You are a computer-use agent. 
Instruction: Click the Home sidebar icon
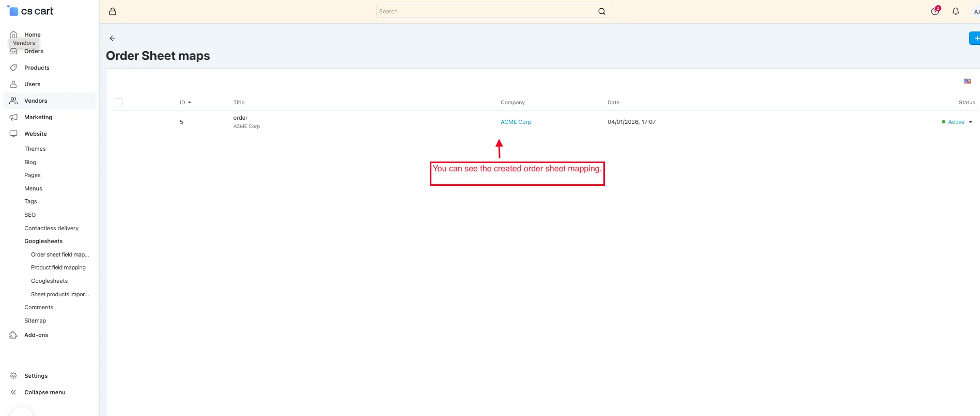(13, 35)
